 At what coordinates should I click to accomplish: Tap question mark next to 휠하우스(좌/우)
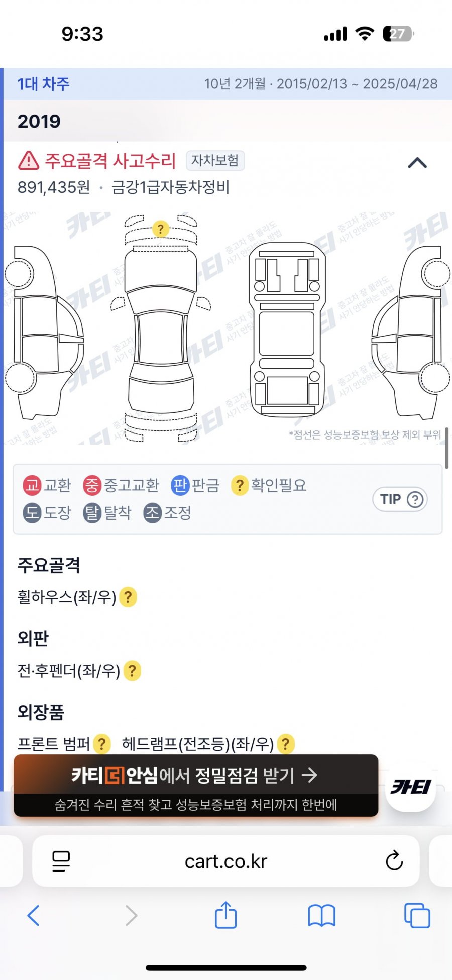pyautogui.click(x=128, y=597)
